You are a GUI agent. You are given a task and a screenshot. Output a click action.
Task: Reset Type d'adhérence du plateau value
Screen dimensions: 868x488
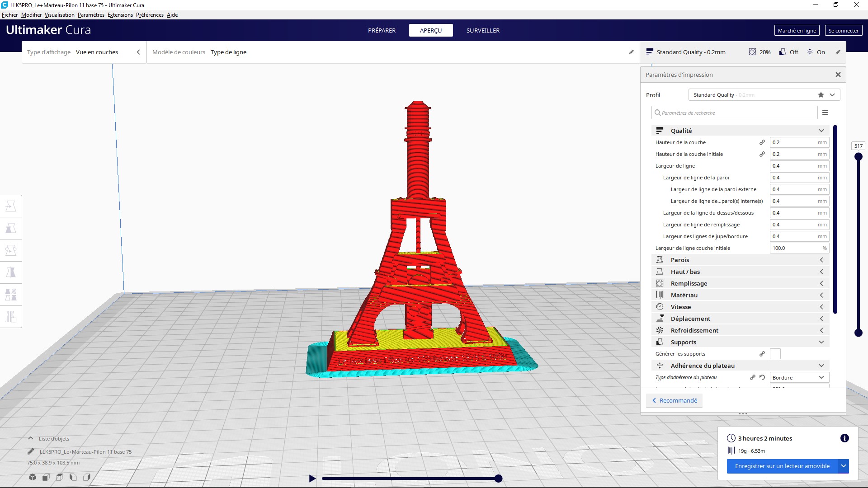point(762,377)
